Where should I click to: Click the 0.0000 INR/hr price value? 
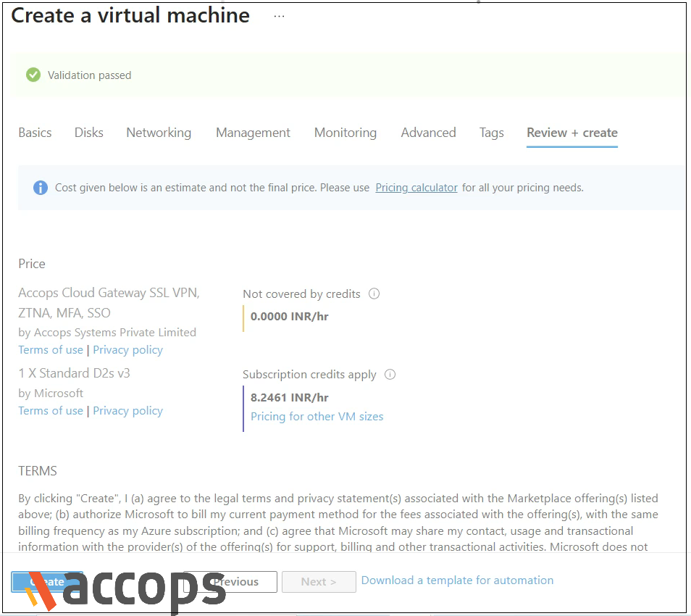(290, 317)
